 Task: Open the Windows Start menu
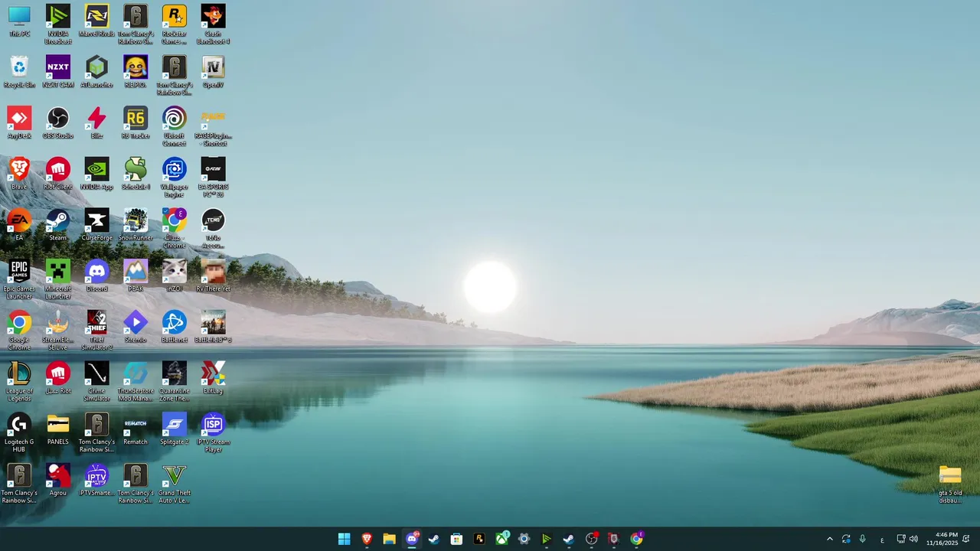pyautogui.click(x=345, y=539)
